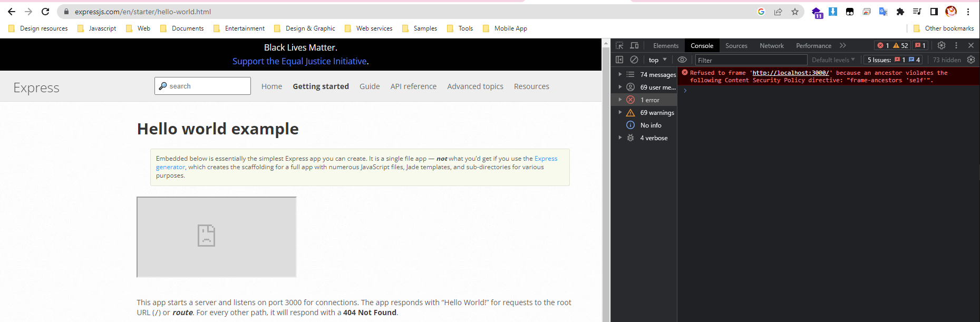Open the purple extension with badge 11
Screen dimensions: 980x322
pyautogui.click(x=817, y=13)
